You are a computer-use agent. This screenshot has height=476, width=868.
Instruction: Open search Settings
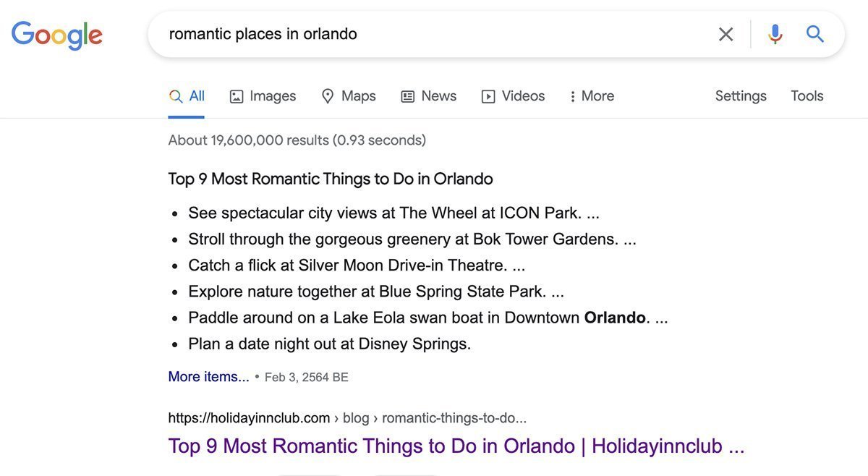click(741, 96)
